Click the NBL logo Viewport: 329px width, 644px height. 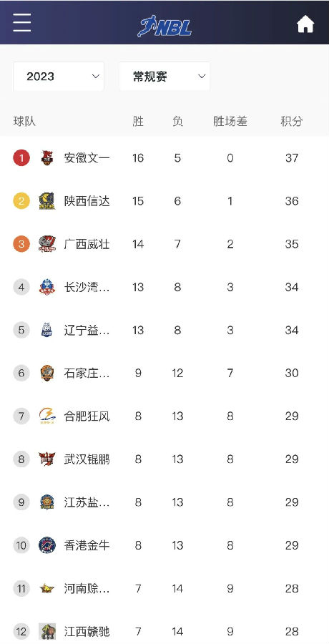tap(164, 26)
